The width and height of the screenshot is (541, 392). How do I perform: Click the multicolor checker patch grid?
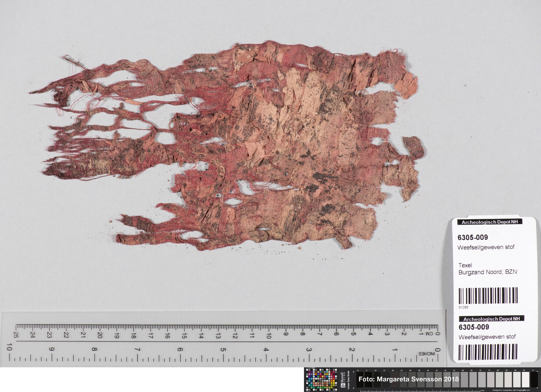pyautogui.click(x=321, y=380)
